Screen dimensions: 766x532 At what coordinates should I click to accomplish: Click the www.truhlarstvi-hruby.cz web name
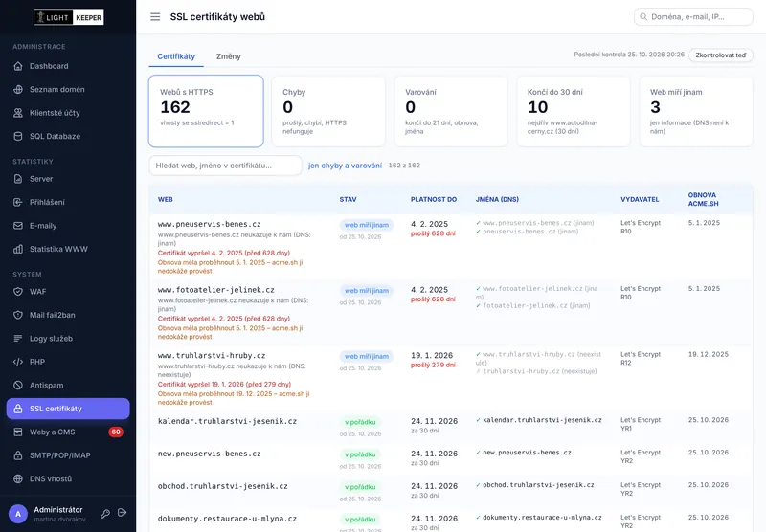click(x=212, y=355)
